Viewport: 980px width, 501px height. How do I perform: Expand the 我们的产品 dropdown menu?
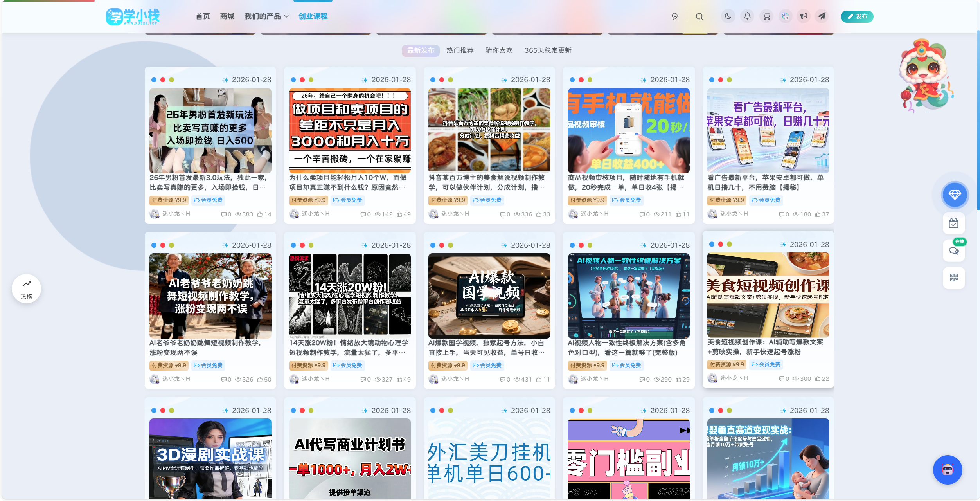pyautogui.click(x=266, y=16)
